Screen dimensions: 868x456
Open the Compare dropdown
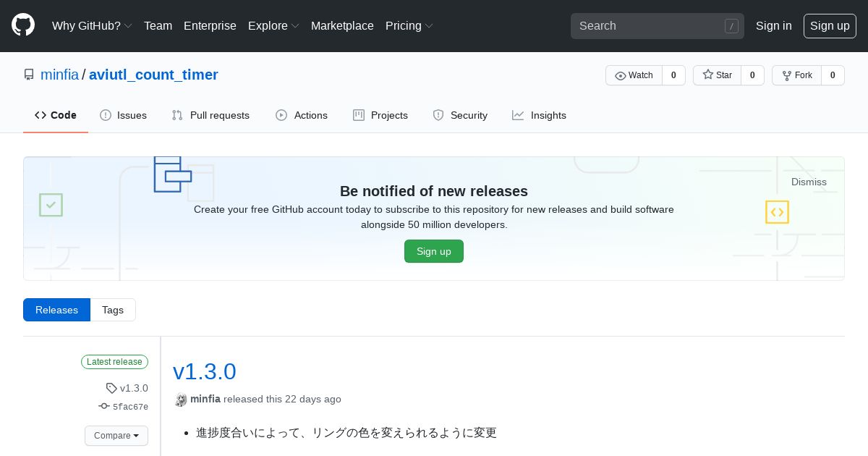coord(116,436)
